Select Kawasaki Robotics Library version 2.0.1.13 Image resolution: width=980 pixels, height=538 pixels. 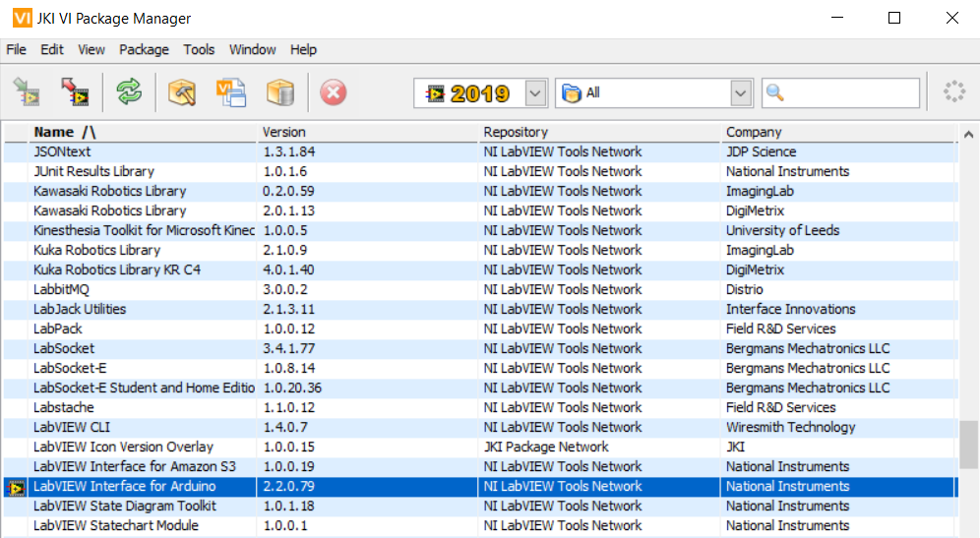click(480, 210)
